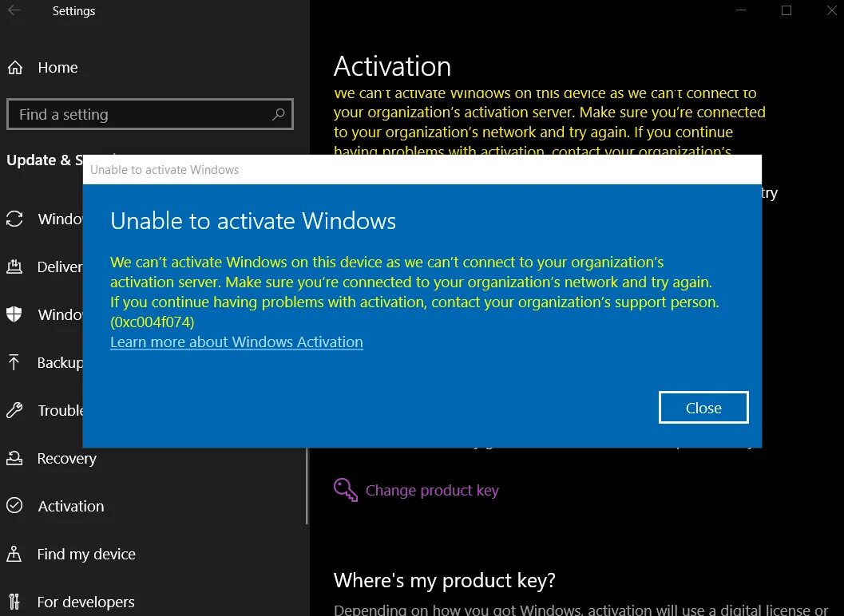Screen dimensions: 844x616
Task: Close the Unable to activate Windows dialog
Action: [703, 408]
